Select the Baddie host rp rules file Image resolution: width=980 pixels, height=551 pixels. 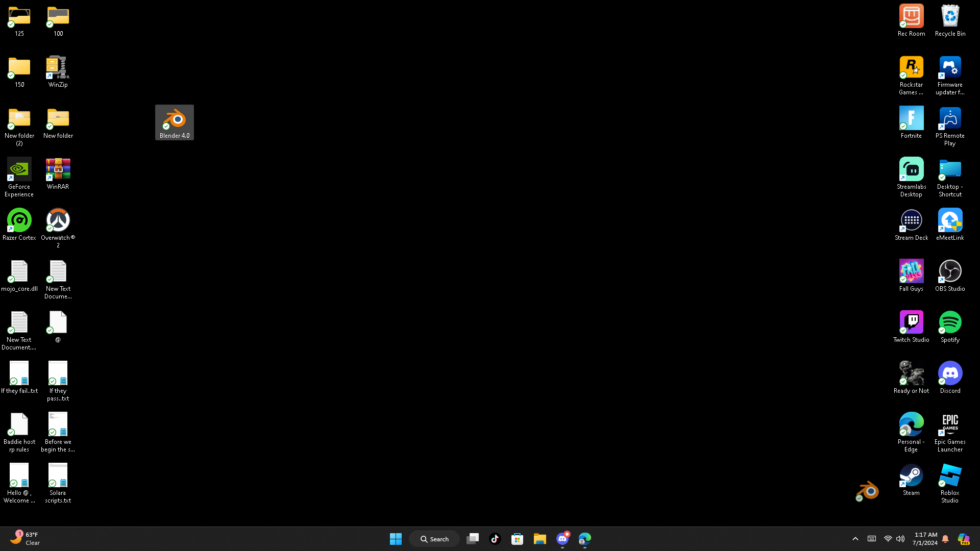pyautogui.click(x=19, y=433)
